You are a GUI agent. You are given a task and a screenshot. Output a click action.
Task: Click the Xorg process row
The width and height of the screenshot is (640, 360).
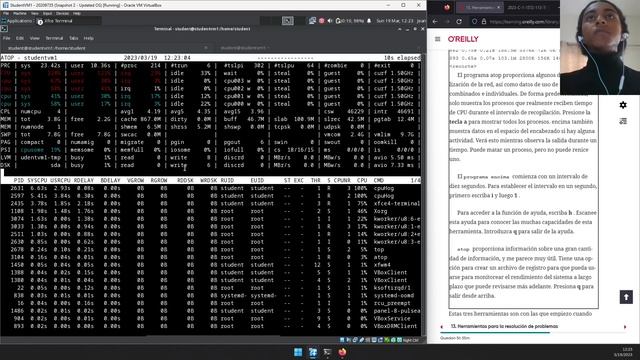pos(210,211)
